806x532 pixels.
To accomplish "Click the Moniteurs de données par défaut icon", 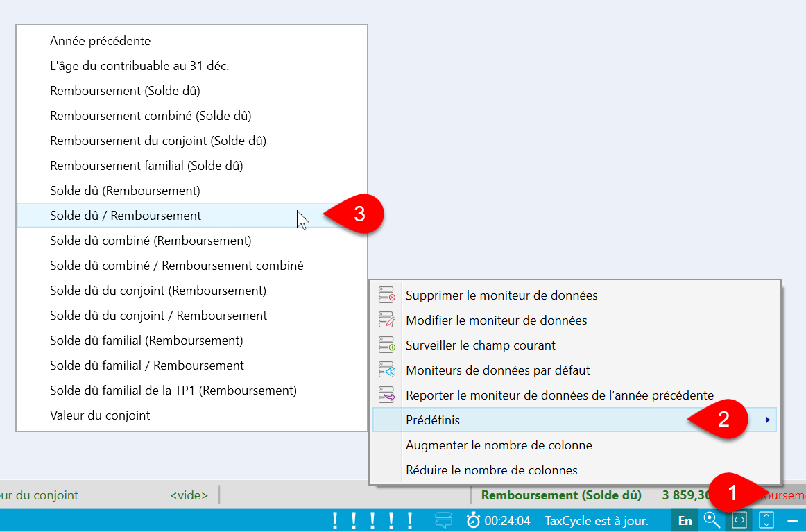I will (386, 370).
